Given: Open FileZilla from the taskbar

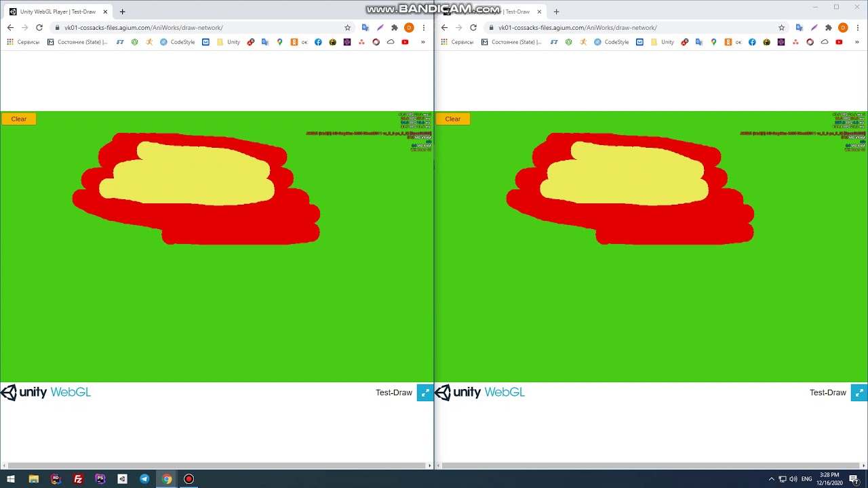Looking at the screenshot, I should pos(78,479).
